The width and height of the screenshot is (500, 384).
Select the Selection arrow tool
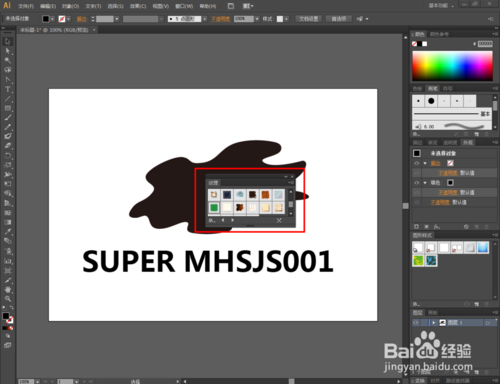tap(7, 41)
